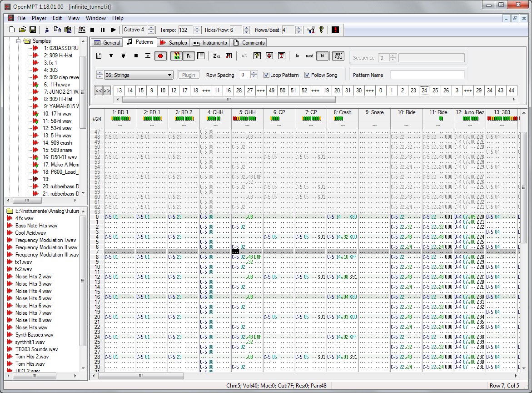Select the 'hi' detail level toggle
The width and height of the screenshot is (532, 393).
click(x=322, y=56)
